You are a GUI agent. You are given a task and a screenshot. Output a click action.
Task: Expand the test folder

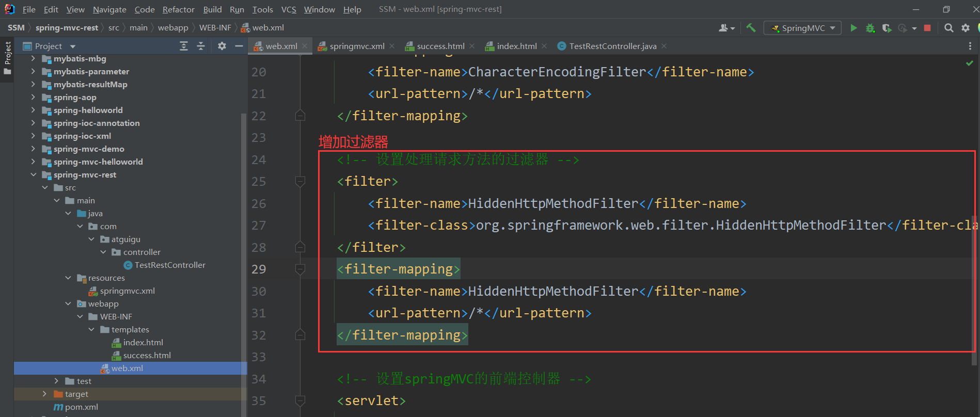pyautogui.click(x=56, y=381)
